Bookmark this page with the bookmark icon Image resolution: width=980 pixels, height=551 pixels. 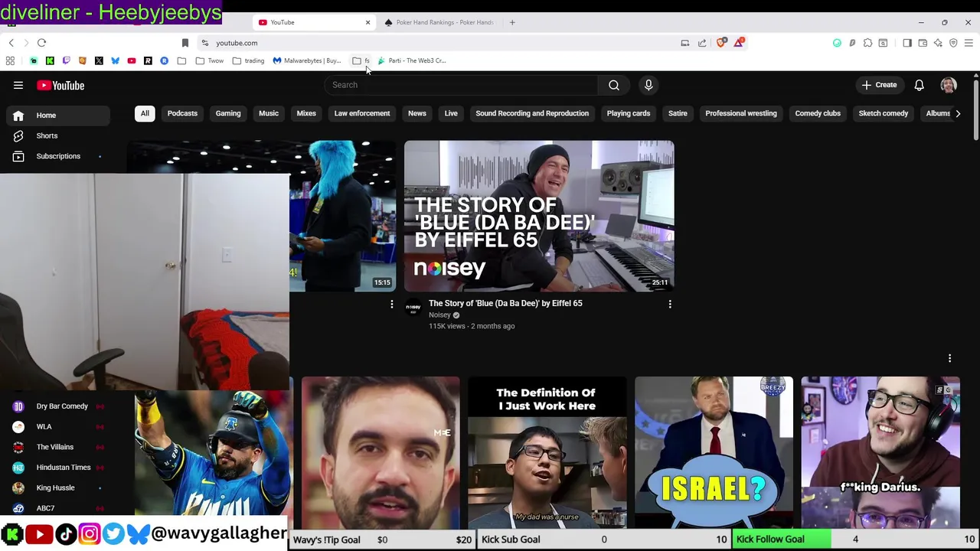point(185,43)
